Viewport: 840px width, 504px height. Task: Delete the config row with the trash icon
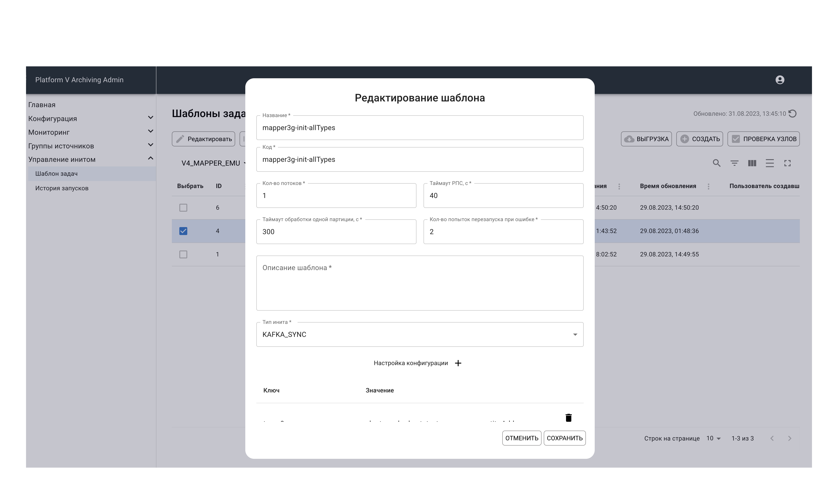[x=568, y=418]
